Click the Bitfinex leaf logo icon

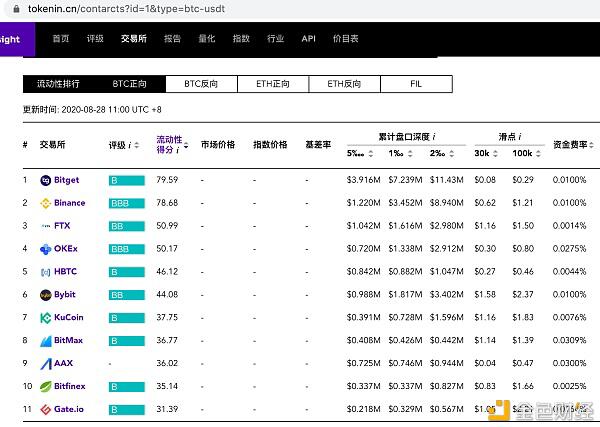point(46,386)
